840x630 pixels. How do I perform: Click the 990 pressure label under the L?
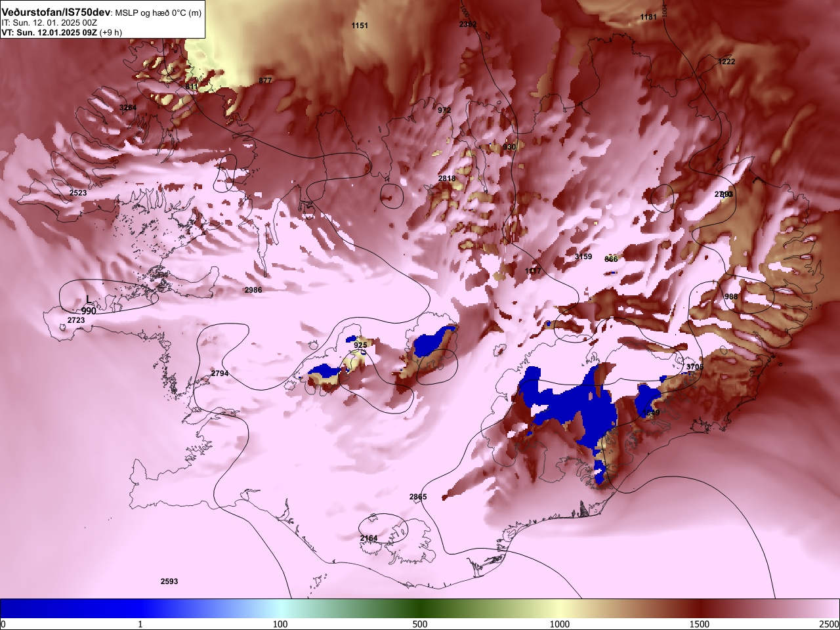pyautogui.click(x=89, y=311)
